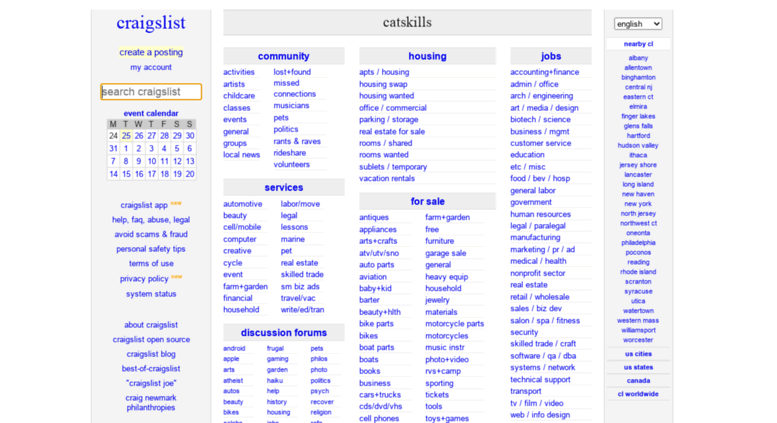Open accounting+finance jobs link
The width and height of the screenshot is (777, 423).
(545, 72)
